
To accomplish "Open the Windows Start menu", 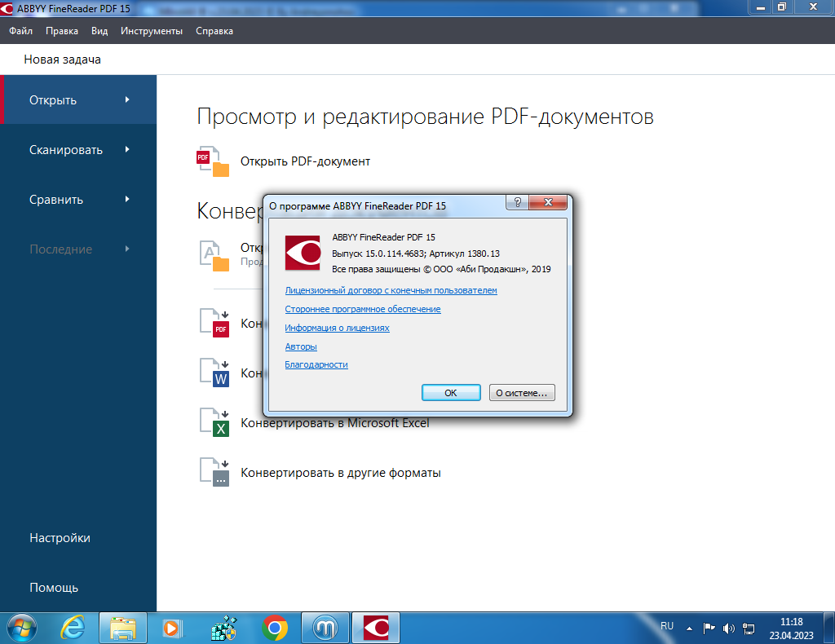I will (x=22, y=629).
